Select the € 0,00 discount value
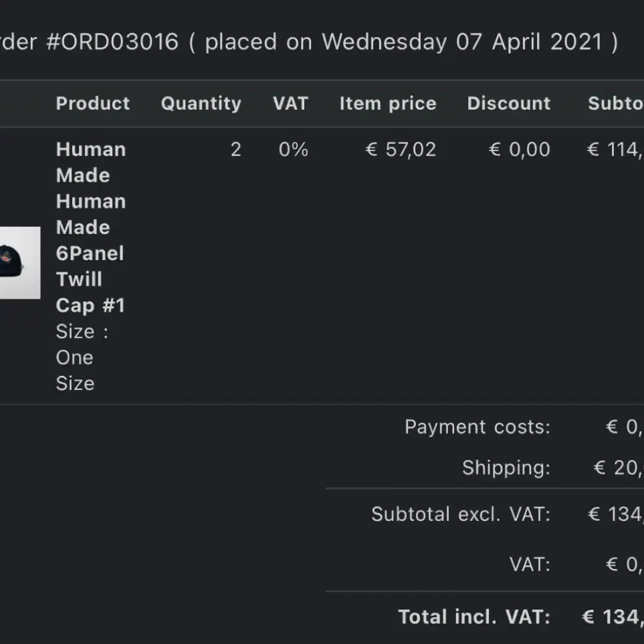The width and height of the screenshot is (644, 644). point(520,150)
